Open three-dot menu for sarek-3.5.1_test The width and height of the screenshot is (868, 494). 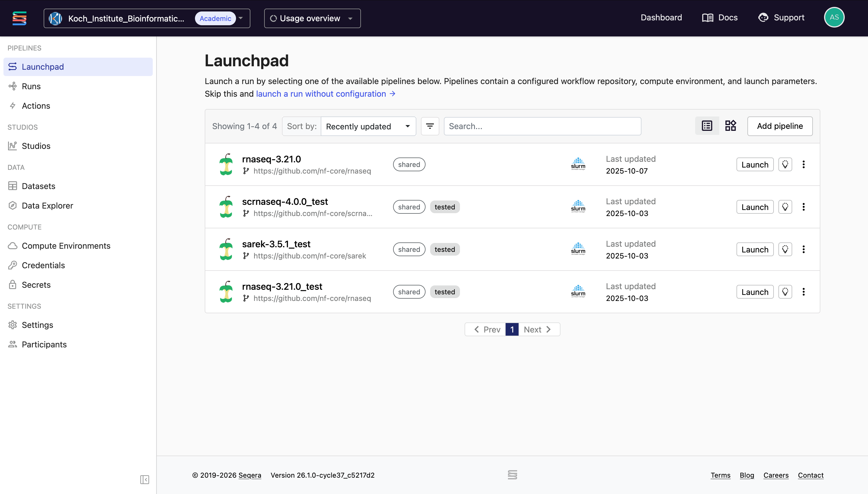click(803, 249)
